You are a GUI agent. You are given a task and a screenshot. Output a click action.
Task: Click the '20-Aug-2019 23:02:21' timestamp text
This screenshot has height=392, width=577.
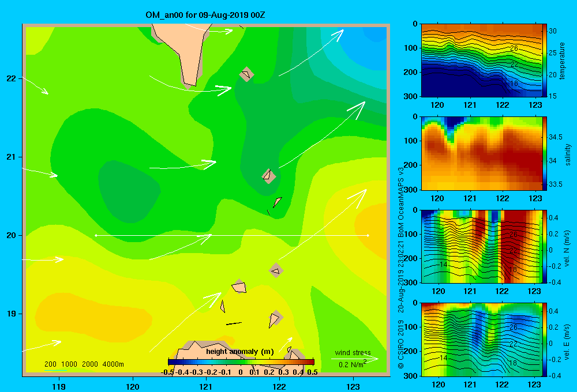click(x=401, y=276)
